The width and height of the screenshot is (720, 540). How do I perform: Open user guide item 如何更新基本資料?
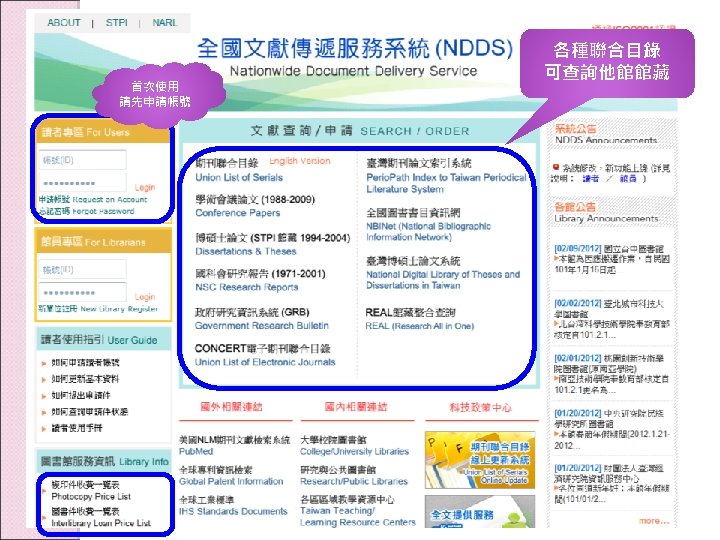(x=85, y=379)
